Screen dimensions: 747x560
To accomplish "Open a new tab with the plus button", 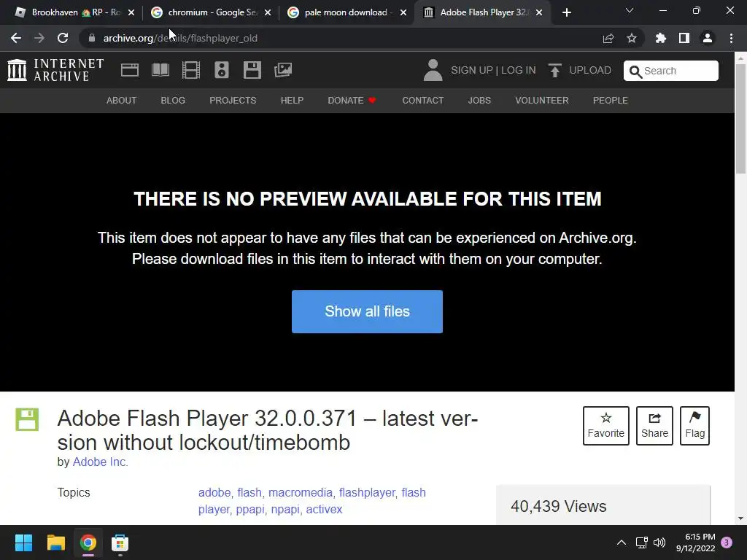I will click(x=566, y=13).
